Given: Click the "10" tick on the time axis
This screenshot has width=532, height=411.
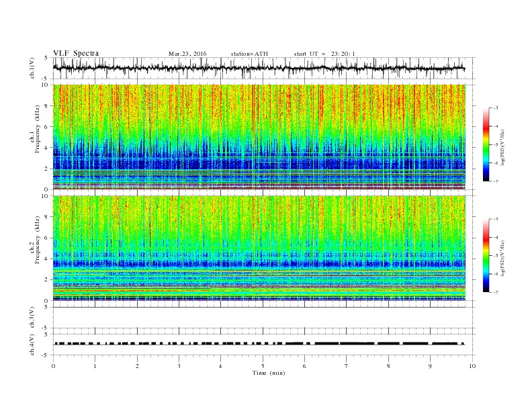Looking at the screenshot, I should [x=472, y=366].
